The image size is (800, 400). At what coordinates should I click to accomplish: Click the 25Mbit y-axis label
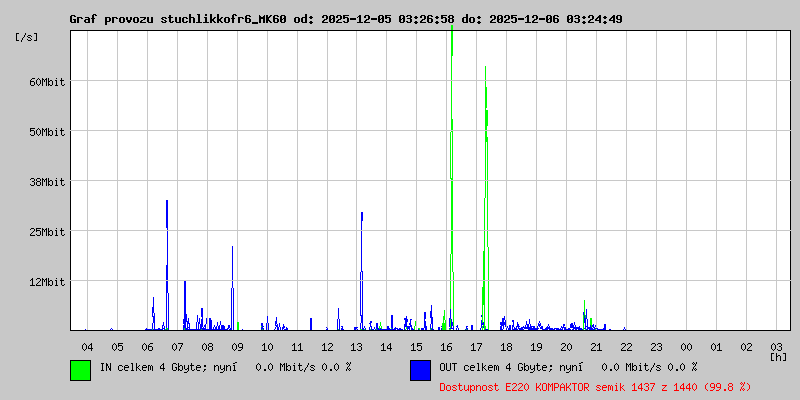46,232
